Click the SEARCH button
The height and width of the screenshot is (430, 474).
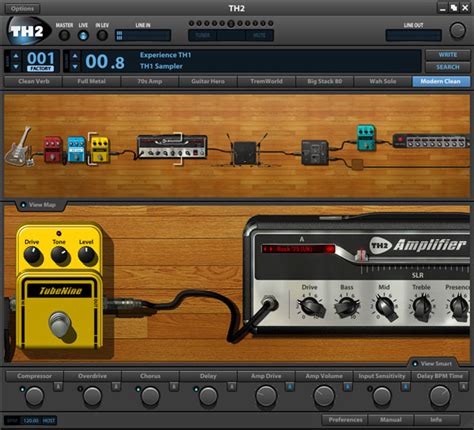448,67
